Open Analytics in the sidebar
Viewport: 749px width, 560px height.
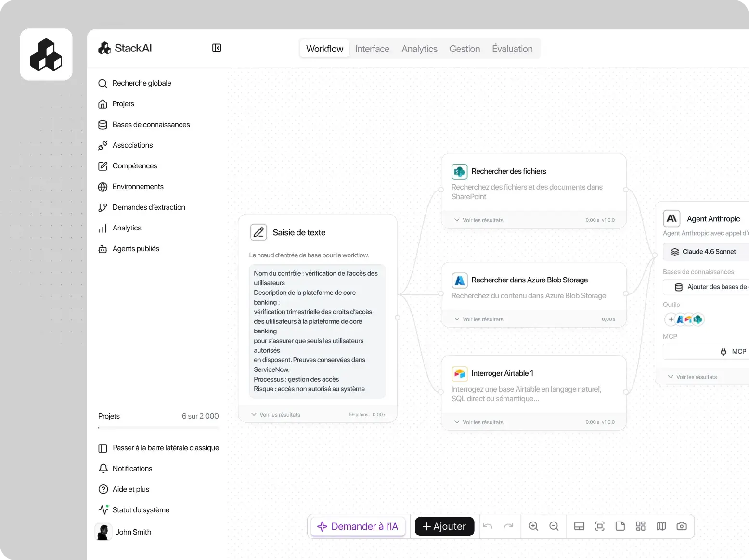tap(120, 228)
